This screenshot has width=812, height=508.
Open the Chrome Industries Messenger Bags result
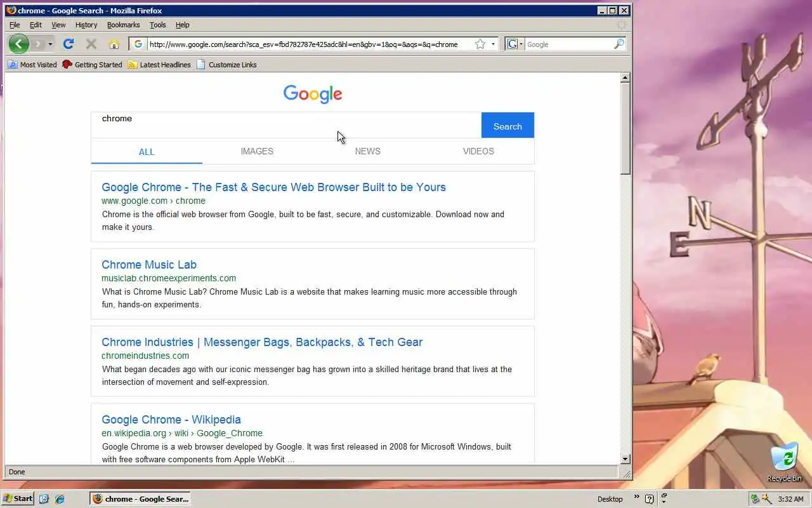pyautogui.click(x=262, y=342)
